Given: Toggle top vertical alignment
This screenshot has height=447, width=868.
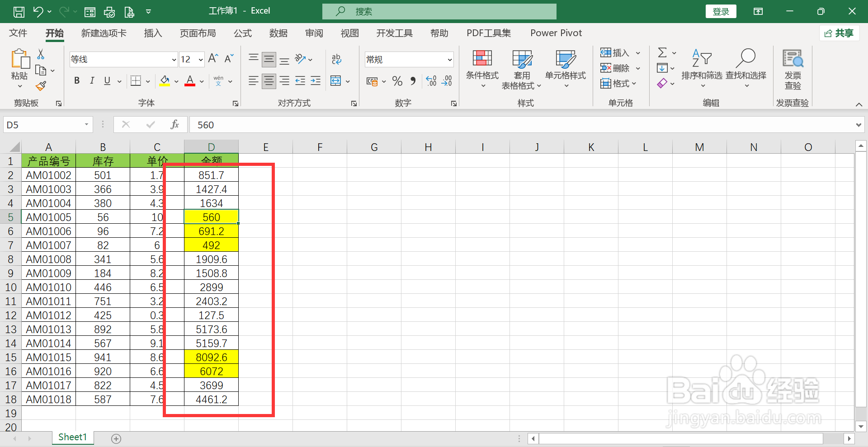Looking at the screenshot, I should 254,59.
